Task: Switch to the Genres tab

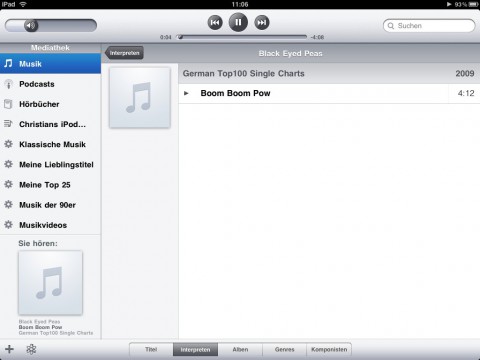Action: click(x=285, y=349)
